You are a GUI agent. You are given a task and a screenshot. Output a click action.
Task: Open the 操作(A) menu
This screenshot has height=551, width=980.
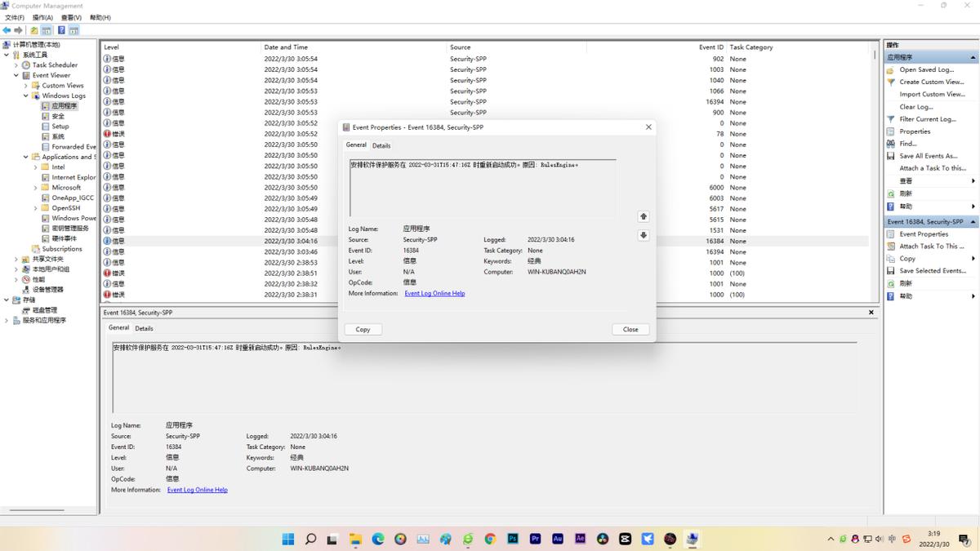(42, 17)
